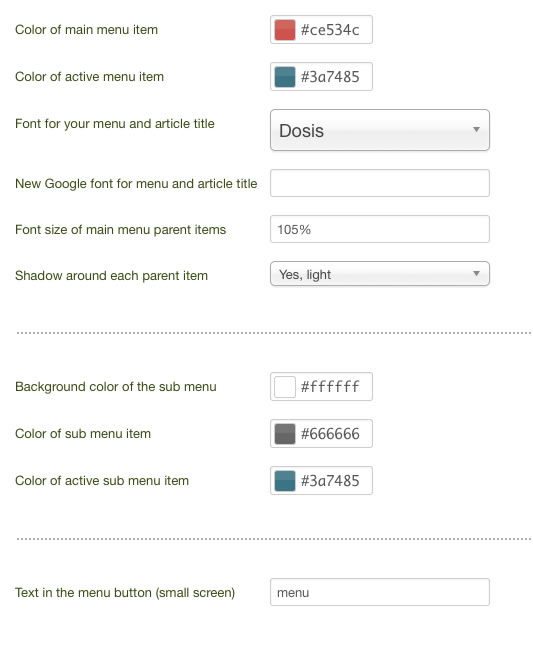Screen dimensions: 533x657
Task: Click the 'Background color of the sub menu' label
Action: point(116,387)
